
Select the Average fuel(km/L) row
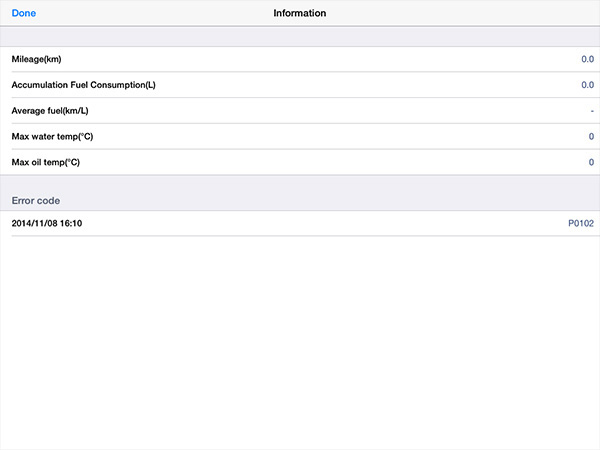(x=300, y=111)
